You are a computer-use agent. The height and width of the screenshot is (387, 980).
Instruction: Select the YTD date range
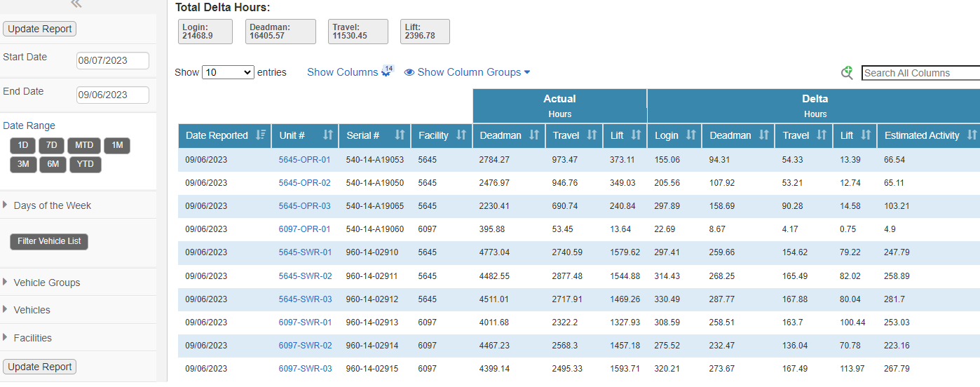pyautogui.click(x=85, y=165)
